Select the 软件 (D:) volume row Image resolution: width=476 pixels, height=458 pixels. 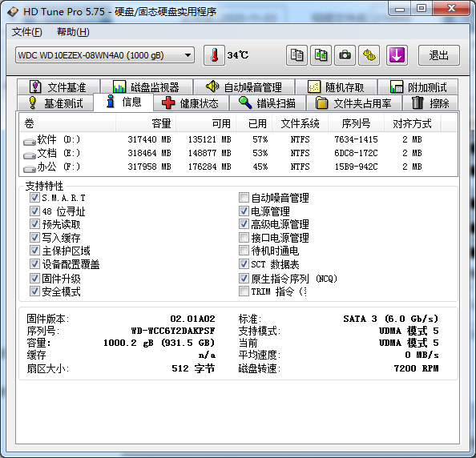point(238,139)
